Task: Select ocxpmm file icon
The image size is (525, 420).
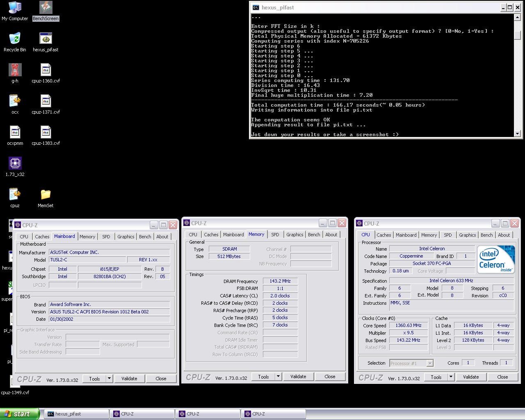Action: [15, 136]
